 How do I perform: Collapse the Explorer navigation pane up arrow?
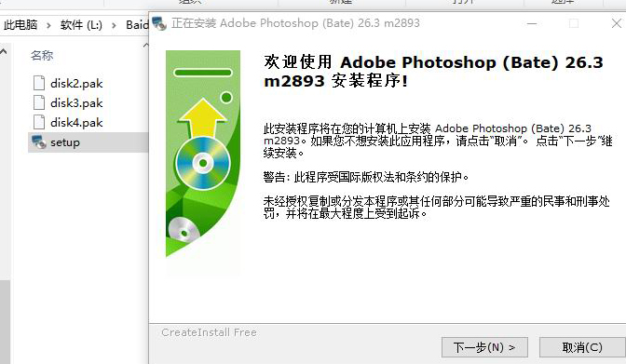(x=3, y=51)
